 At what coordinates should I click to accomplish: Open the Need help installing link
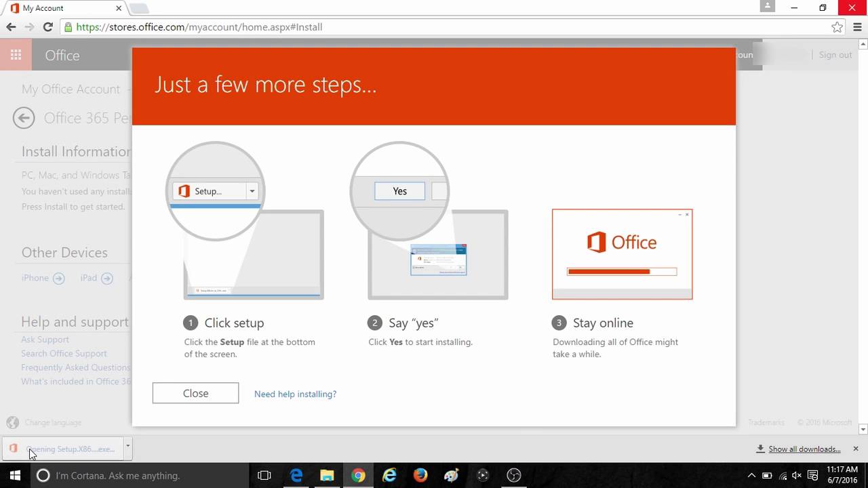click(x=295, y=394)
